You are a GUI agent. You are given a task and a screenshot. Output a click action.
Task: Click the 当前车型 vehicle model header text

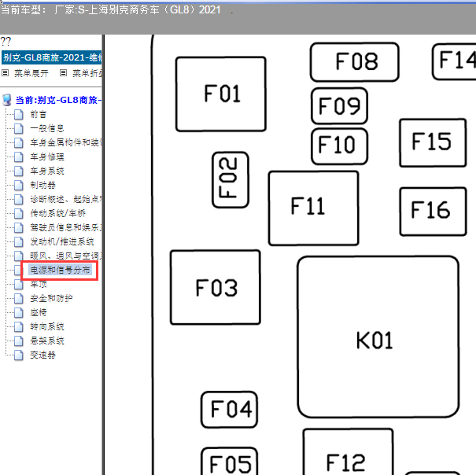click(x=110, y=9)
